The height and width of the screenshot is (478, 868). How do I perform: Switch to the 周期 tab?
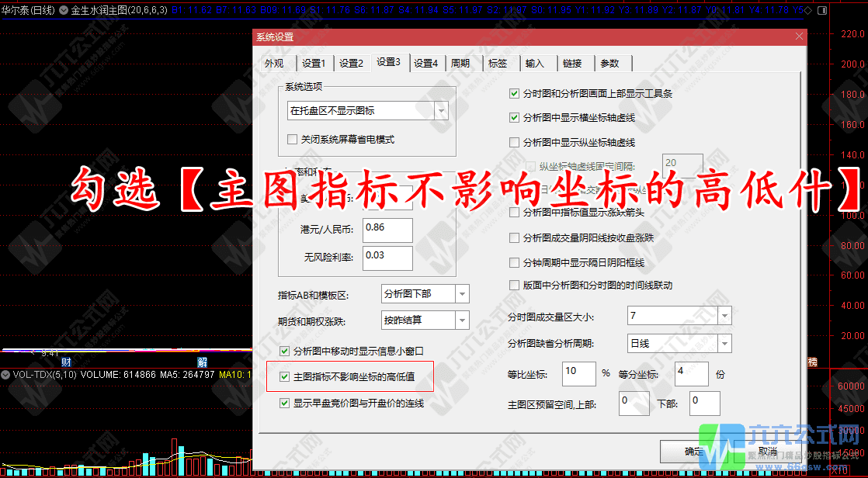pos(461,63)
